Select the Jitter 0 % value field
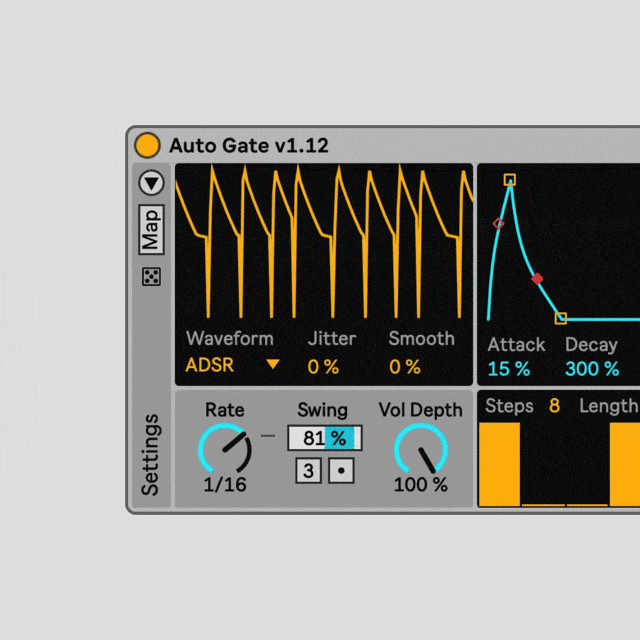The height and width of the screenshot is (640, 640). click(323, 367)
